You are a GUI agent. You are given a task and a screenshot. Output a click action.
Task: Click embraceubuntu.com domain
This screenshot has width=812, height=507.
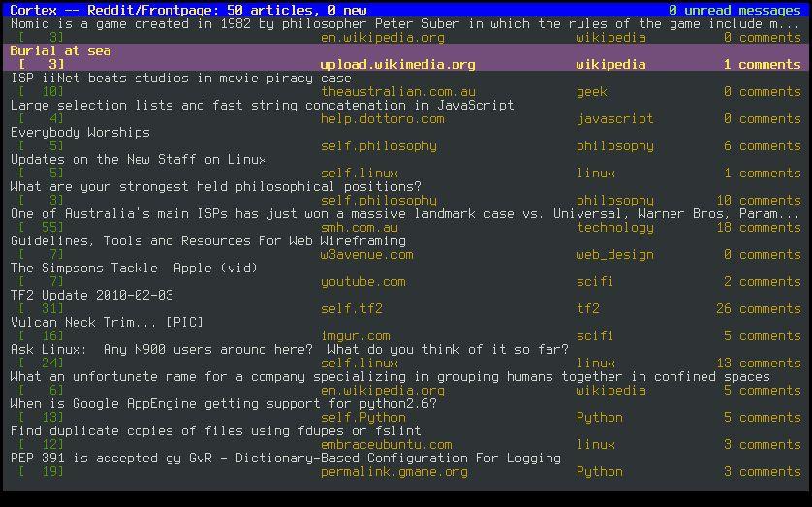pyautogui.click(x=386, y=444)
